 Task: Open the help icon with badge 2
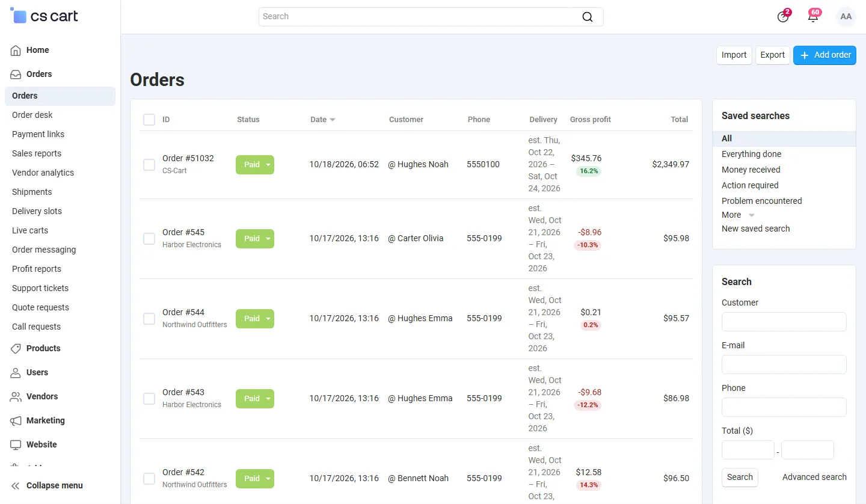(x=783, y=16)
